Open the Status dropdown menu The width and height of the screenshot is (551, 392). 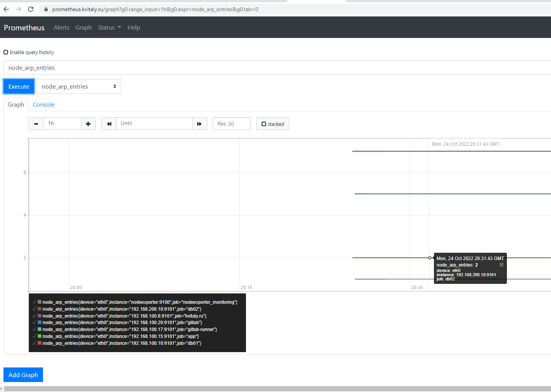point(109,27)
